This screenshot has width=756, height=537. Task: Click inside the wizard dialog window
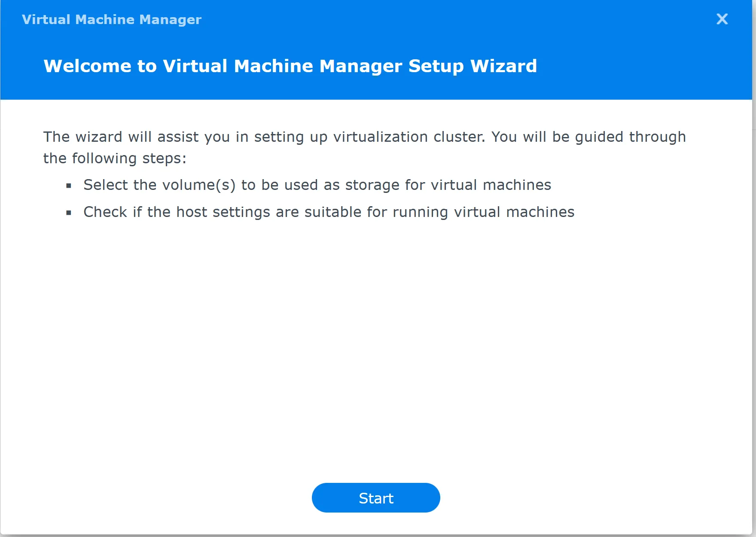[378, 301]
